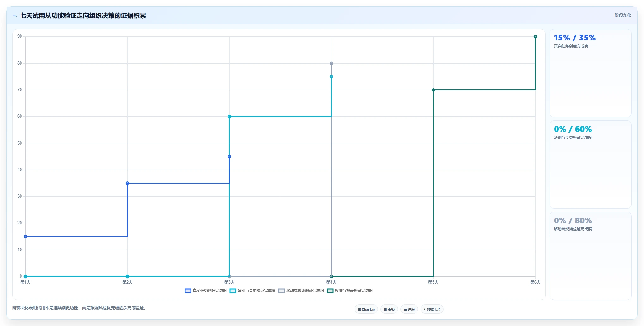Toggle the 权限与报表验证完成度 legend item
644x326 pixels.
click(x=350, y=291)
